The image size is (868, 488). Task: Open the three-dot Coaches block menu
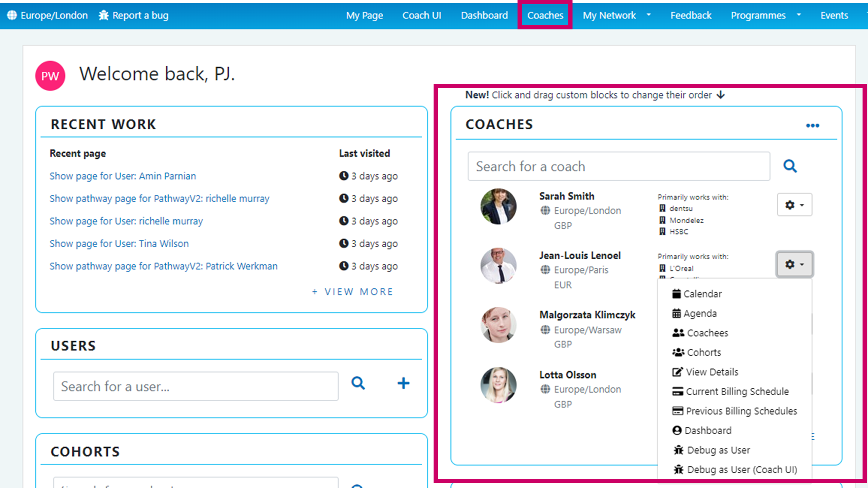tap(813, 125)
